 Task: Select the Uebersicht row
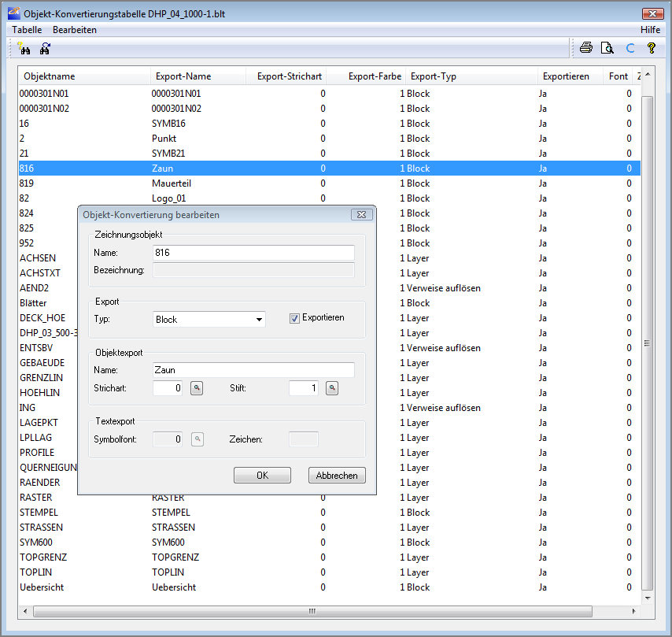pyautogui.click(x=330, y=587)
